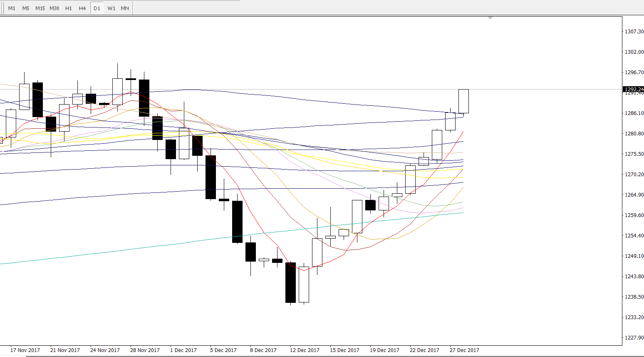Select the W1 weekly timeframe
The width and height of the screenshot is (644, 357).
point(111,8)
